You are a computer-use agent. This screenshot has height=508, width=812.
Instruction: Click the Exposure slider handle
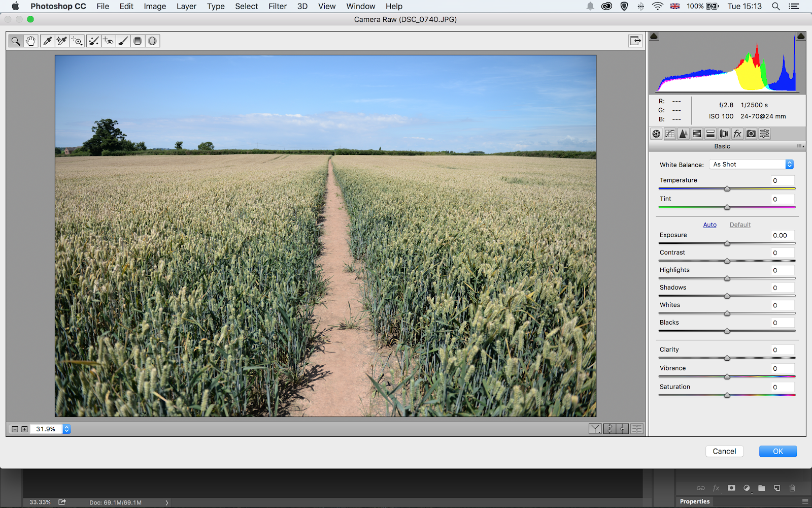(x=727, y=244)
